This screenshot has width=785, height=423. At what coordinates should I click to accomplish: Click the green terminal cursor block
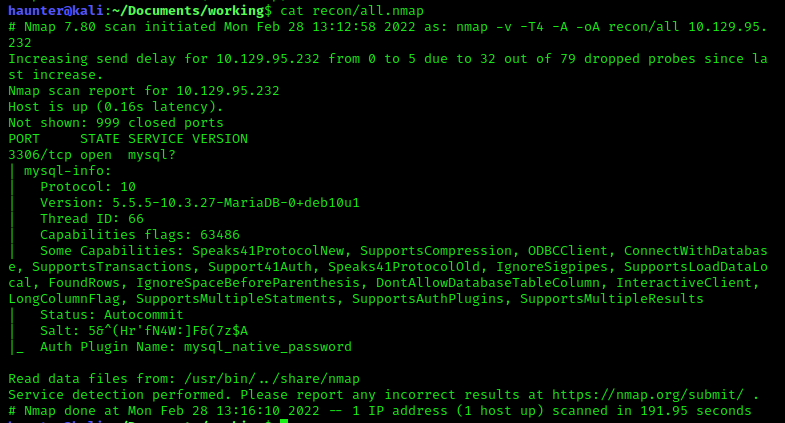click(284, 421)
